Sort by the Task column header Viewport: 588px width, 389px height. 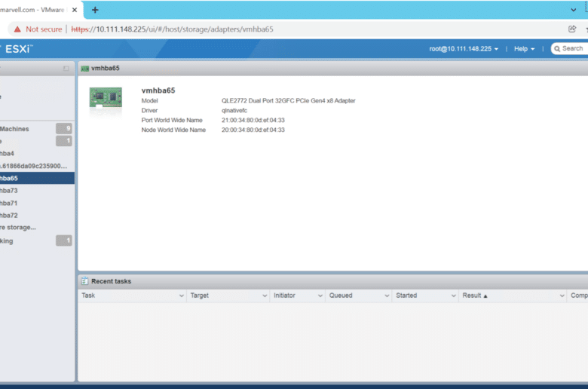coord(88,296)
